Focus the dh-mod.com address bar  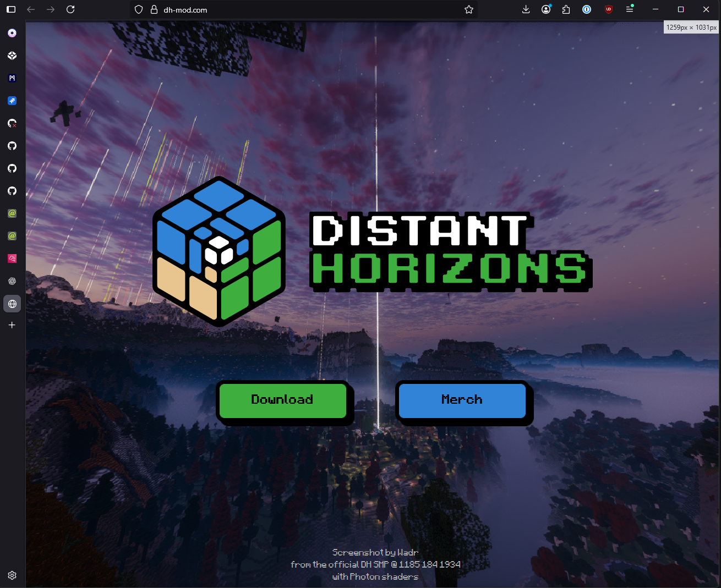point(304,9)
